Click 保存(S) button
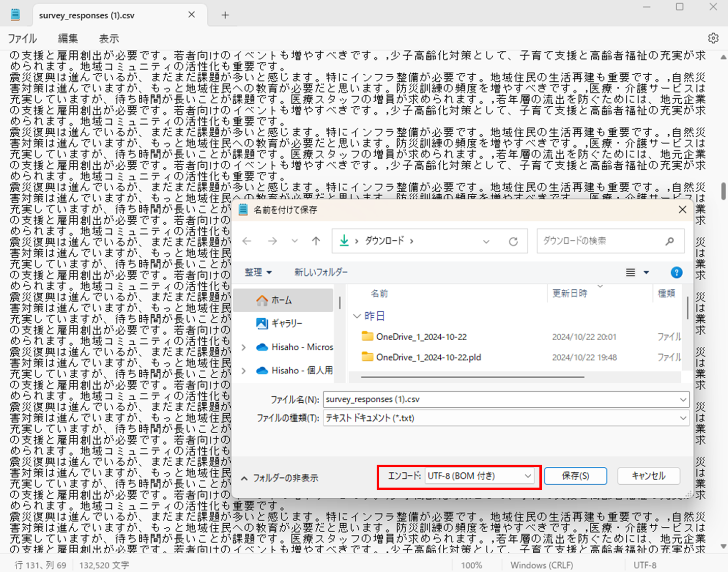The width and height of the screenshot is (728, 572). click(x=575, y=476)
